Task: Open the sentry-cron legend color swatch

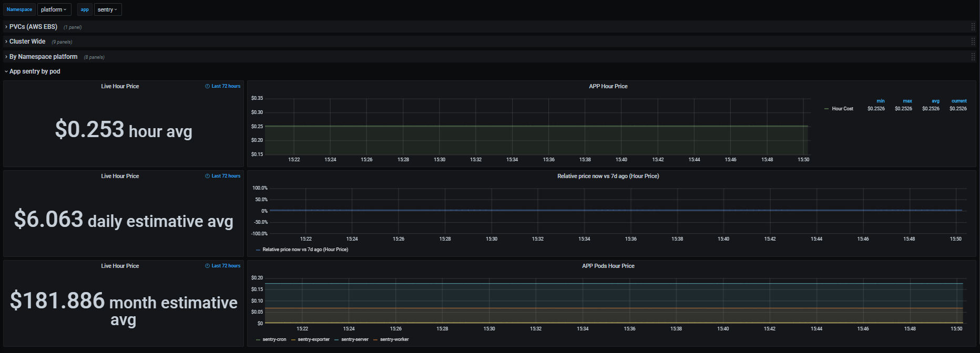Action: click(258, 340)
